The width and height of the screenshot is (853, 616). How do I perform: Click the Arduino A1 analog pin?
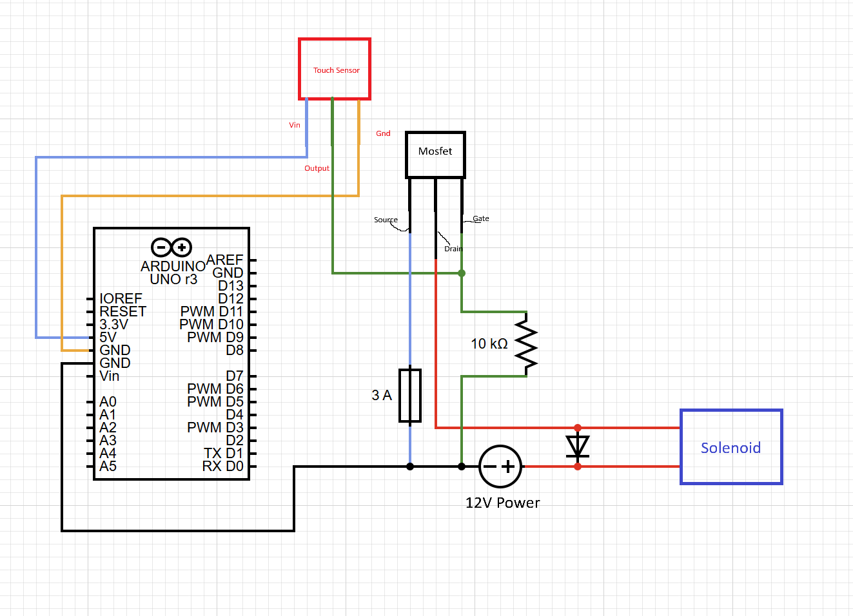click(108, 414)
